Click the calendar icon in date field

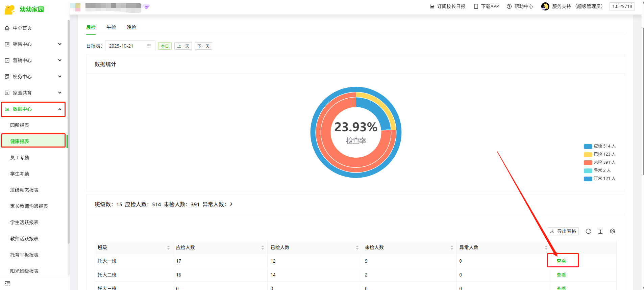[x=149, y=46]
